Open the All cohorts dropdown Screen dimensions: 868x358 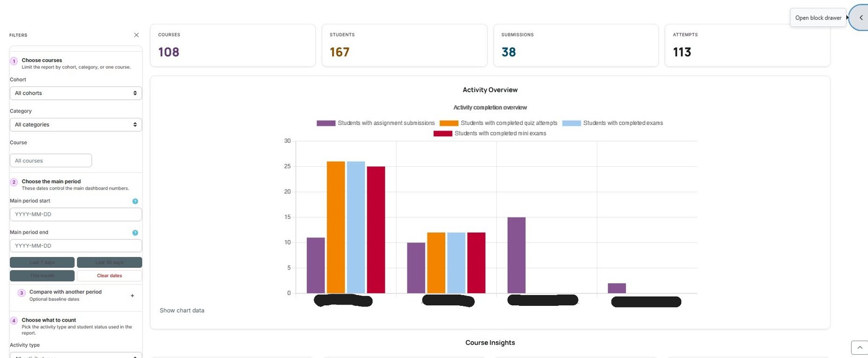point(76,93)
